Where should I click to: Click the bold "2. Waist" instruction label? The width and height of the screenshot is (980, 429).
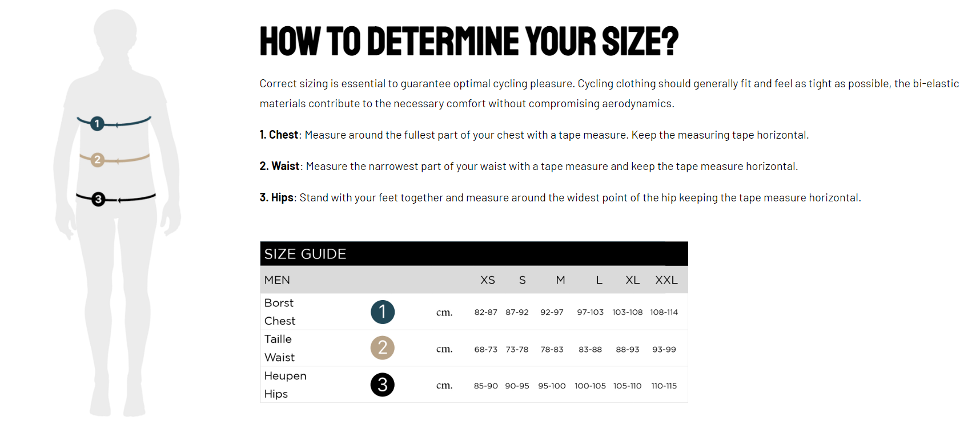pyautogui.click(x=279, y=166)
